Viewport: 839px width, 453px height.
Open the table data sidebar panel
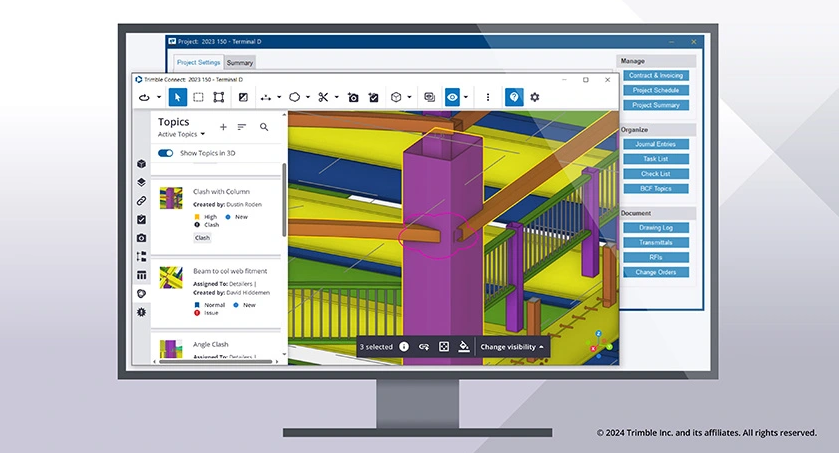tap(141, 275)
